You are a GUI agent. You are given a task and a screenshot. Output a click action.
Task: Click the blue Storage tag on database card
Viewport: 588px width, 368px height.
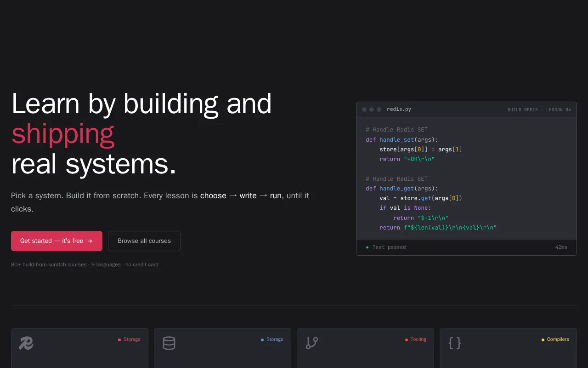point(272,339)
